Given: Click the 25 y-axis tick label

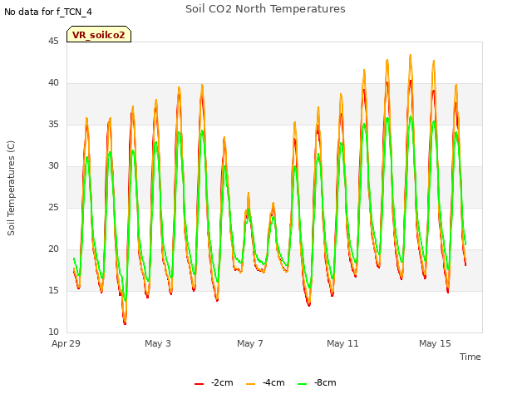Looking at the screenshot, I should (53, 208).
